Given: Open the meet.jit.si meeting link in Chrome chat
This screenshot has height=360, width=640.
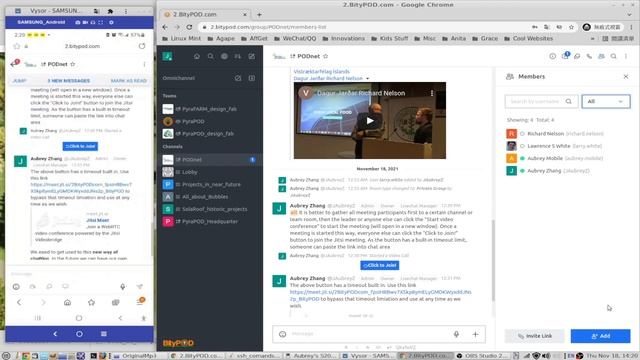Looking at the screenshot, I should pos(380,295).
